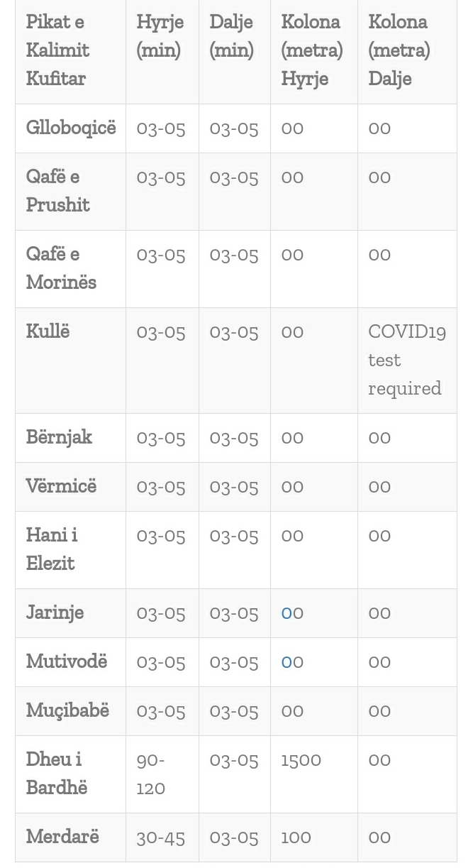Click the Muçibabë row name
The image size is (473, 868).
(67, 710)
